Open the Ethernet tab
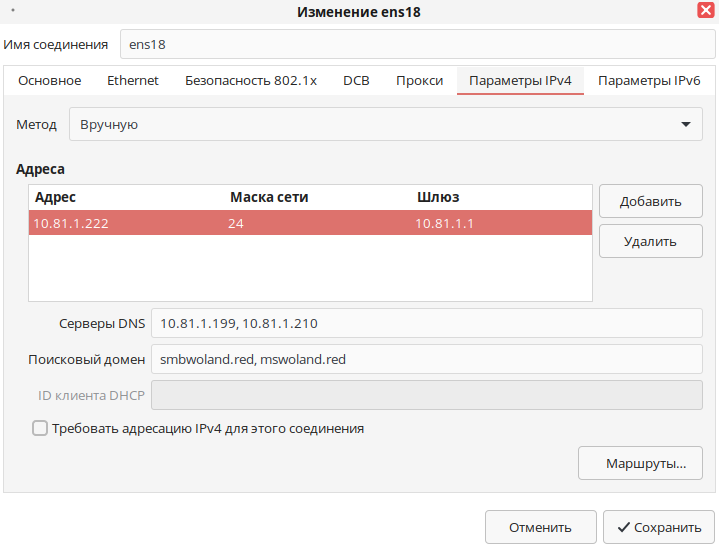Image resolution: width=719 pixels, height=549 pixels. [133, 81]
